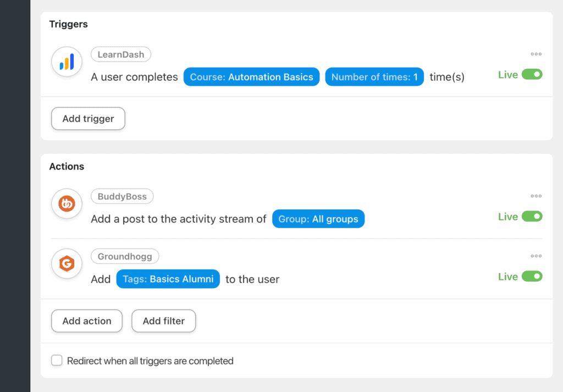
Task: Click the LearnDash trigger icon
Action: [x=66, y=62]
